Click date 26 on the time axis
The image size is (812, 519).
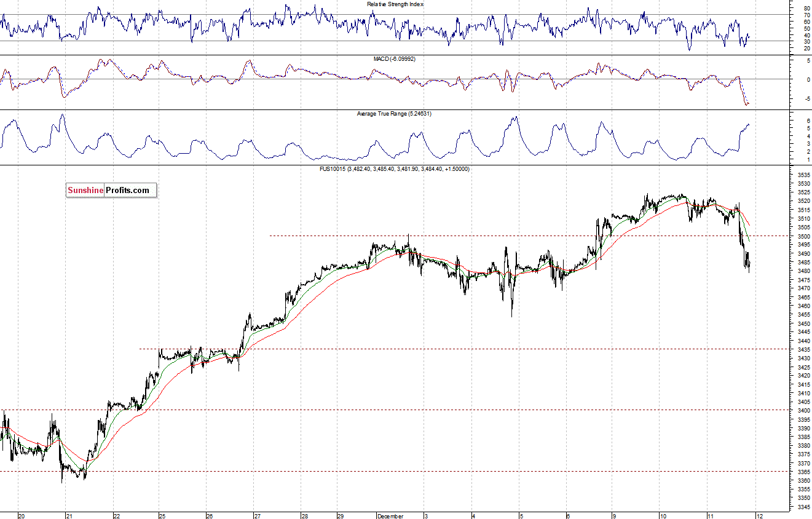[x=210, y=517]
